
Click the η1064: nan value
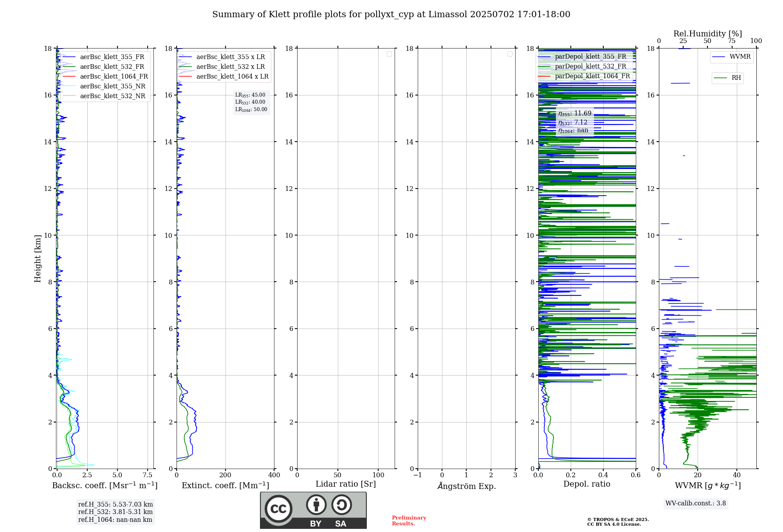[x=573, y=131]
